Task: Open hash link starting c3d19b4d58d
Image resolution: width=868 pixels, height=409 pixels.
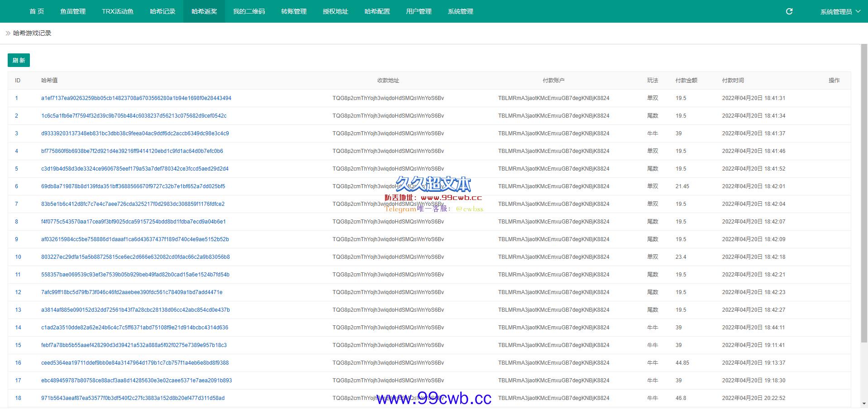Action: (135, 169)
